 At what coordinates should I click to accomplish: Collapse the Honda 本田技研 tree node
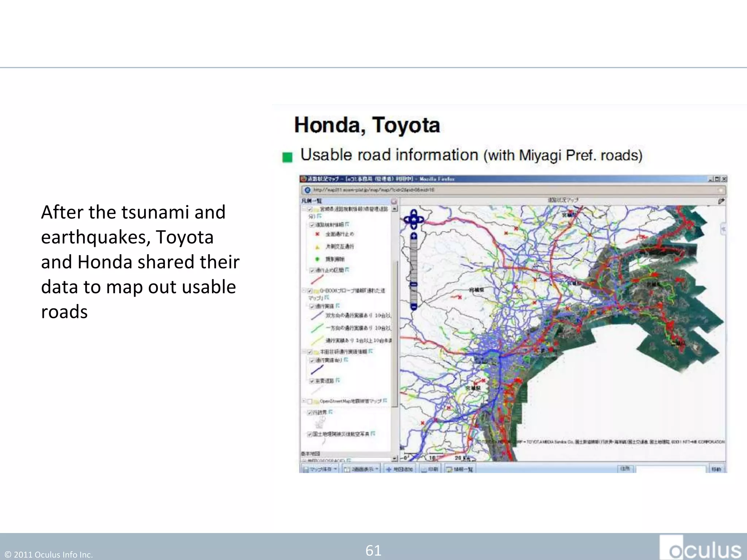[304, 352]
